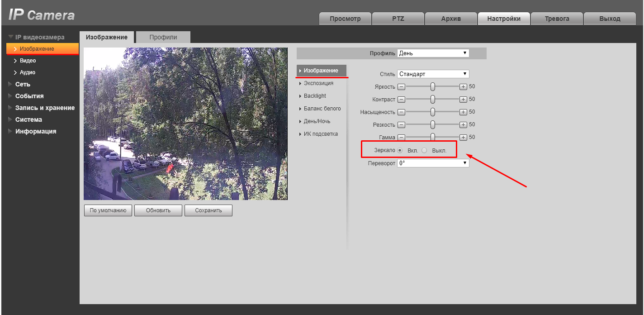Click the Гамма slider handle

[x=433, y=137]
